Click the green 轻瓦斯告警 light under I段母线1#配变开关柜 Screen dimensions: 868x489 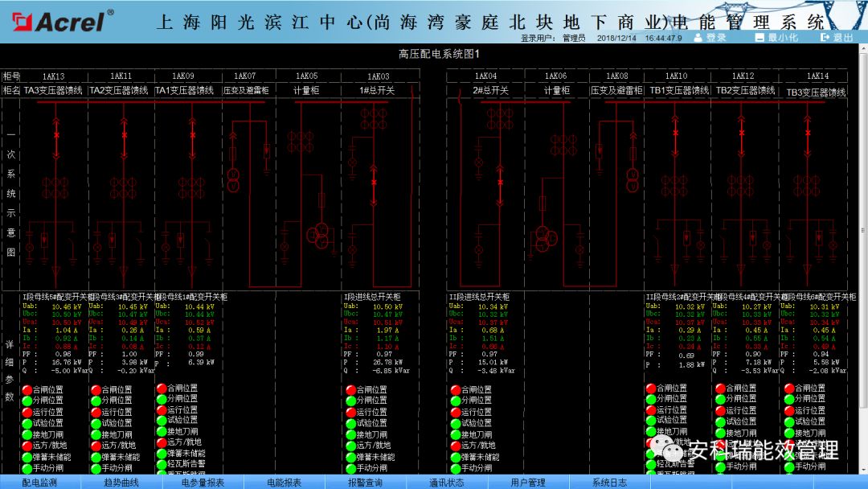[x=162, y=463]
